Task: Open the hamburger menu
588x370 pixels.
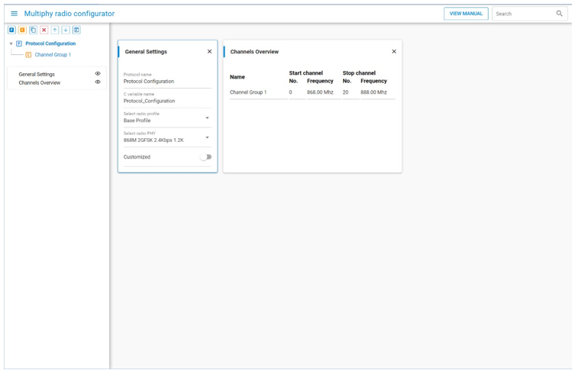Action: 14,14
